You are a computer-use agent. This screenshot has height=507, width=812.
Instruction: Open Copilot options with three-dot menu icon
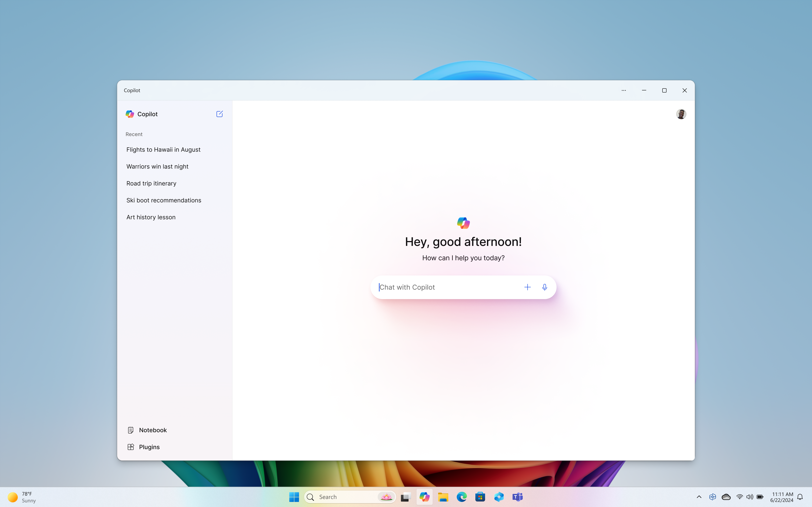[x=624, y=90]
